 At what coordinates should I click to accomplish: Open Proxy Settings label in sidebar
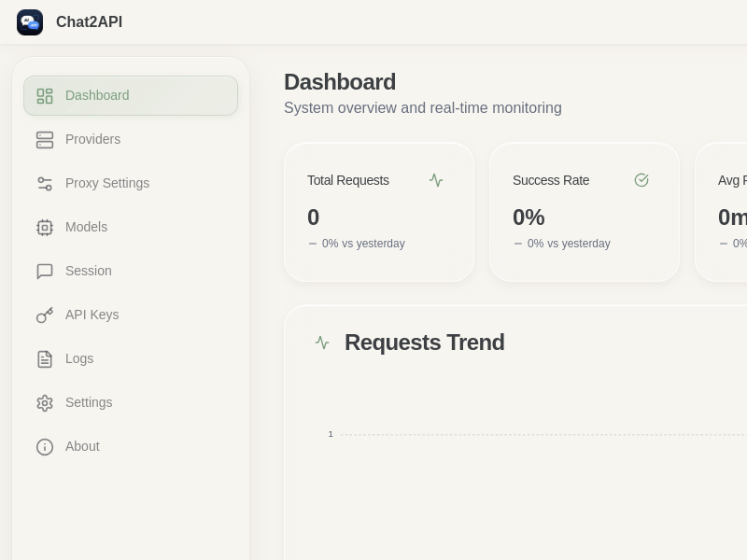(x=107, y=183)
